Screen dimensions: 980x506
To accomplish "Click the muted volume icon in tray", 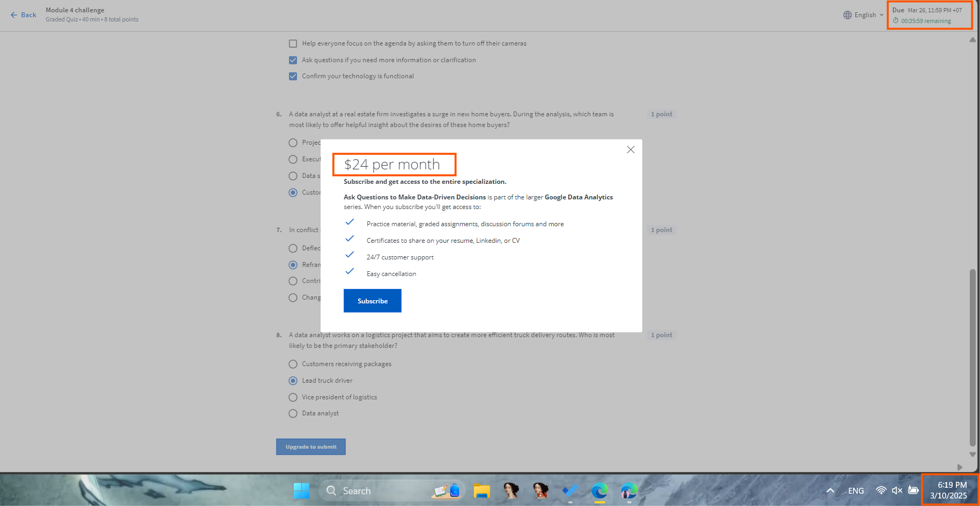I will click(x=897, y=490).
